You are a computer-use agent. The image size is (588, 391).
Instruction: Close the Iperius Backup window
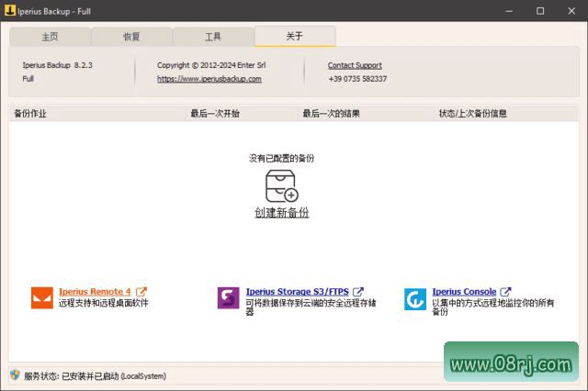click(571, 11)
